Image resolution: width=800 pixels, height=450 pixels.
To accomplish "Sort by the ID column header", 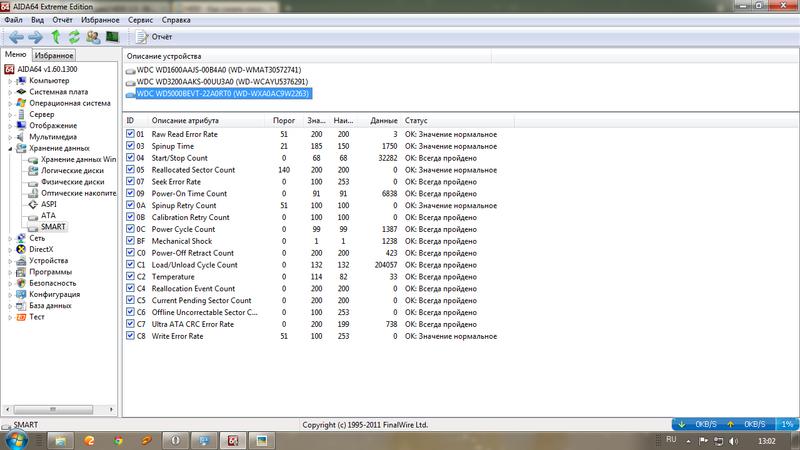I will pos(135,120).
